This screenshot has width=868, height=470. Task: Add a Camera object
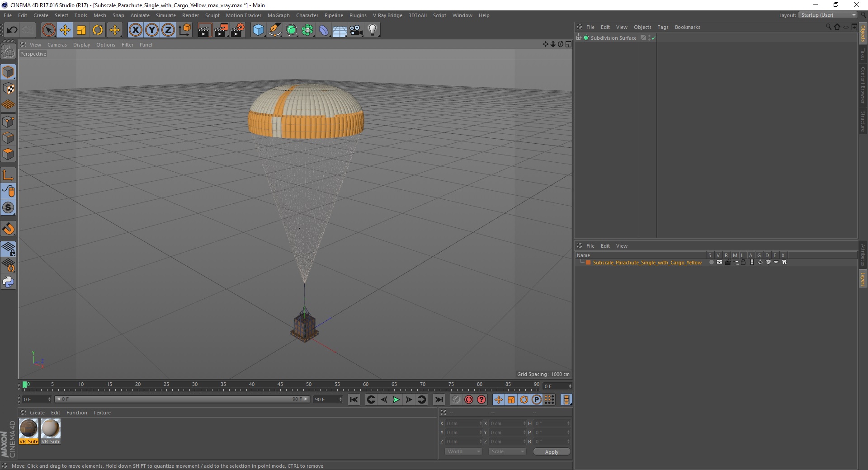click(x=356, y=30)
